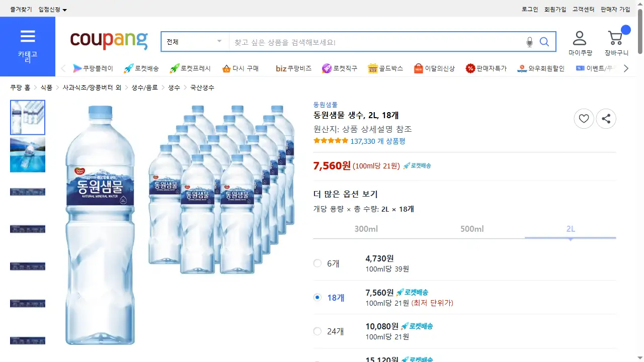
Task: Open 다시 구매 shortcut
Action: tap(240, 68)
